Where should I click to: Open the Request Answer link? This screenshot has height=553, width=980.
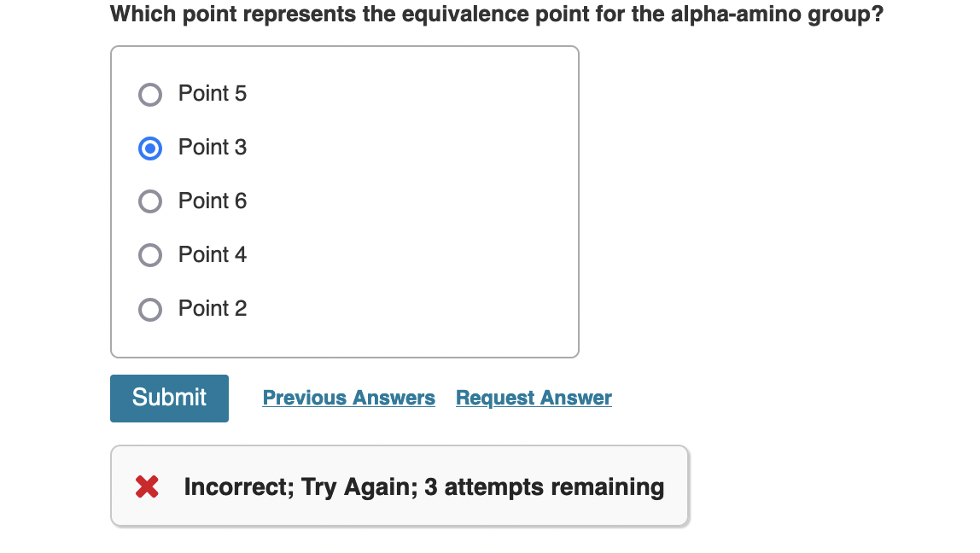pyautogui.click(x=534, y=398)
